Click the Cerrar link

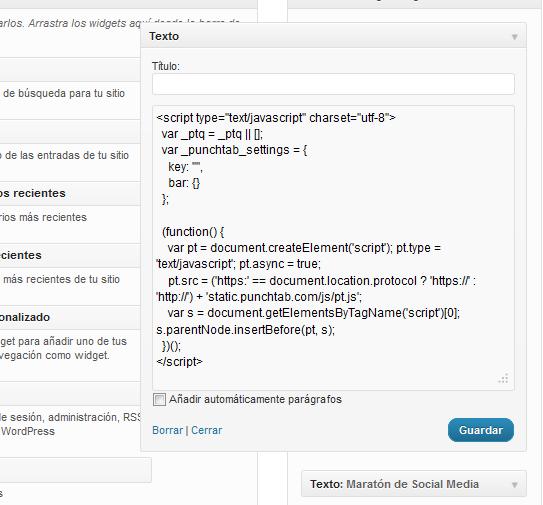207,430
